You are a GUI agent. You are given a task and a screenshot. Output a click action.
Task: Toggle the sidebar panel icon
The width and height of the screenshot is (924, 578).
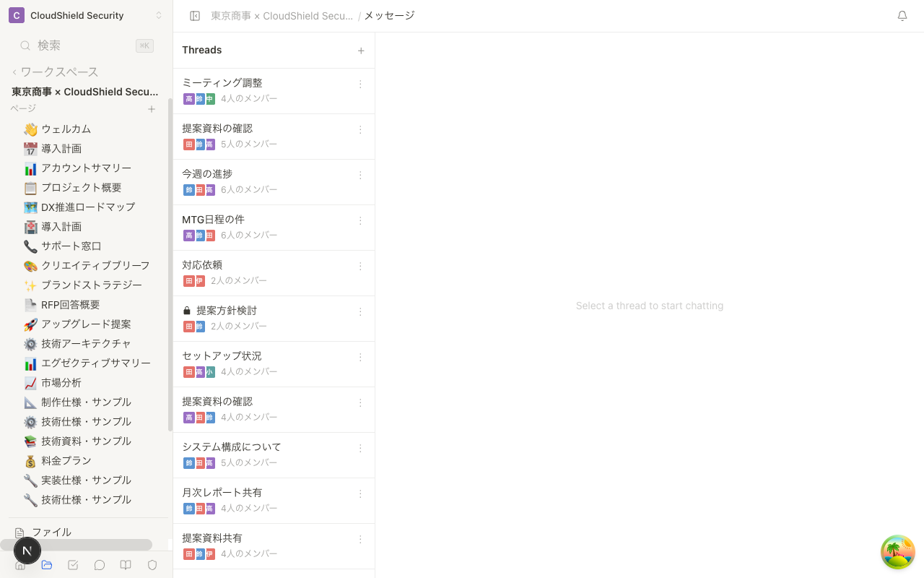[x=195, y=16]
